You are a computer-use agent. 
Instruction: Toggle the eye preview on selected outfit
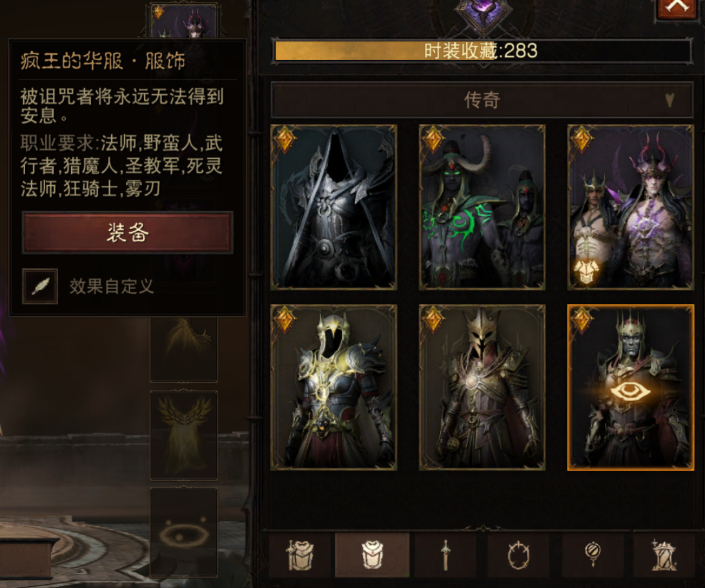tap(630, 392)
